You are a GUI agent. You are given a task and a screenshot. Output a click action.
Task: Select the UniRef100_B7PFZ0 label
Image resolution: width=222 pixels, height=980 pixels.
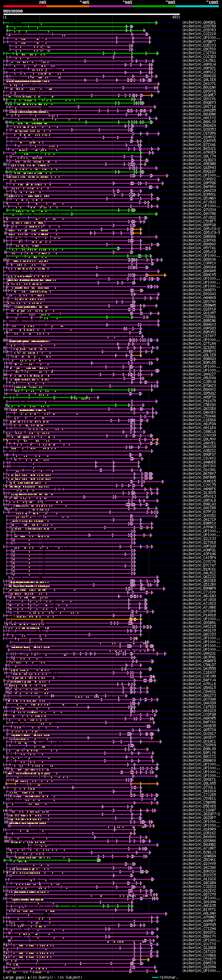coord(199,512)
